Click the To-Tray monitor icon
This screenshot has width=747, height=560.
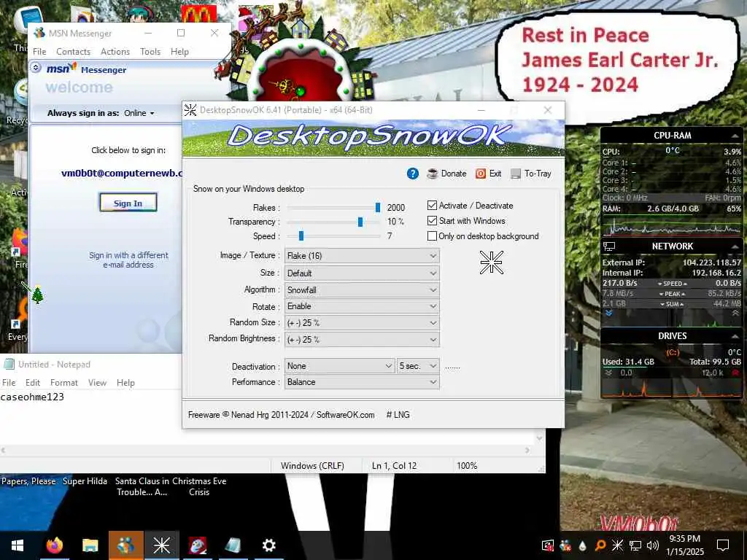516,174
